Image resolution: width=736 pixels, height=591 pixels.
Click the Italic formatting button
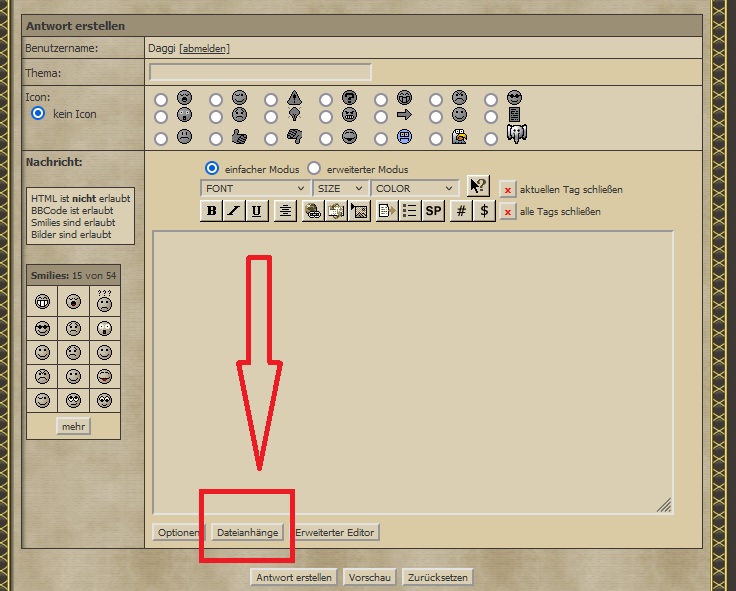coord(234,211)
